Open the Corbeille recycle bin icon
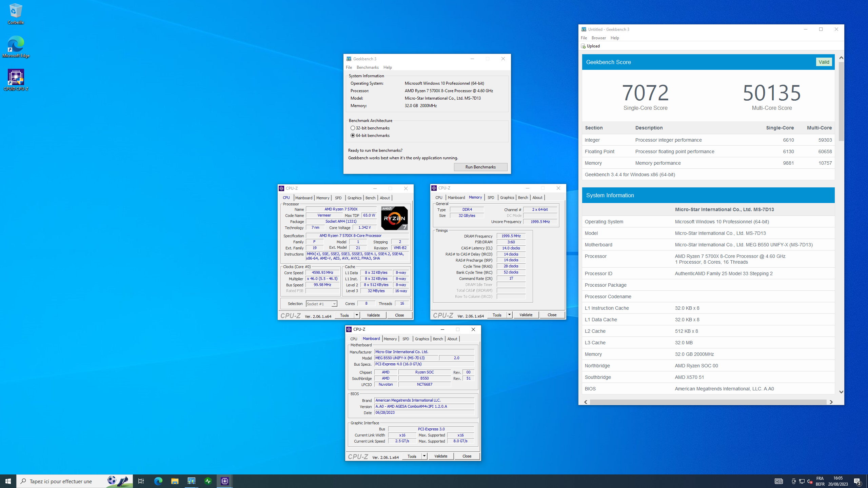 16,14
